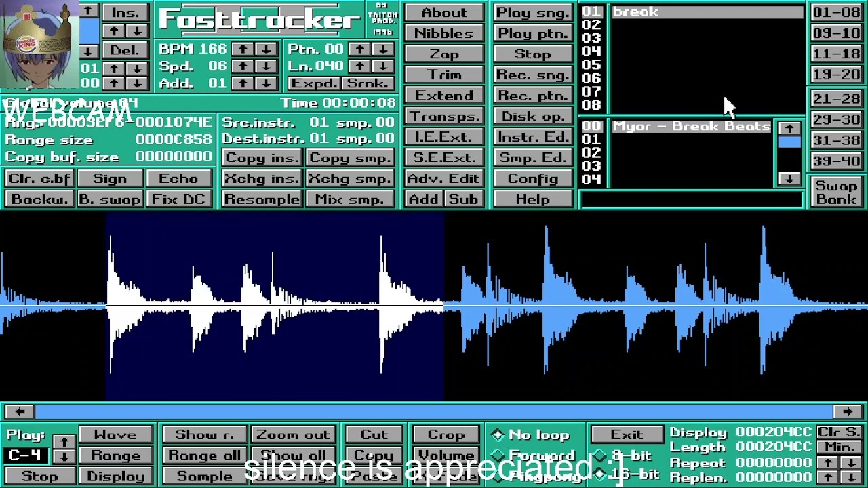Decrease pattern length Ln. down arrow
This screenshot has width=868, height=488.
click(383, 66)
